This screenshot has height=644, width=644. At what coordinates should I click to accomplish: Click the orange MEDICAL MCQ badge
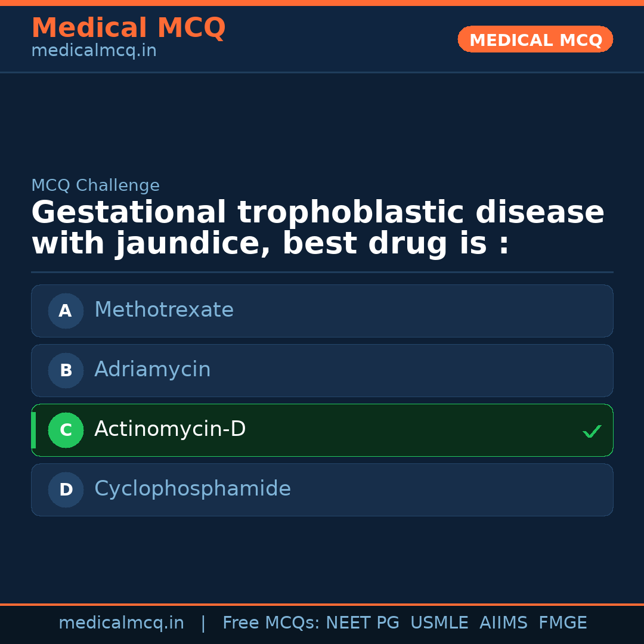coord(535,40)
